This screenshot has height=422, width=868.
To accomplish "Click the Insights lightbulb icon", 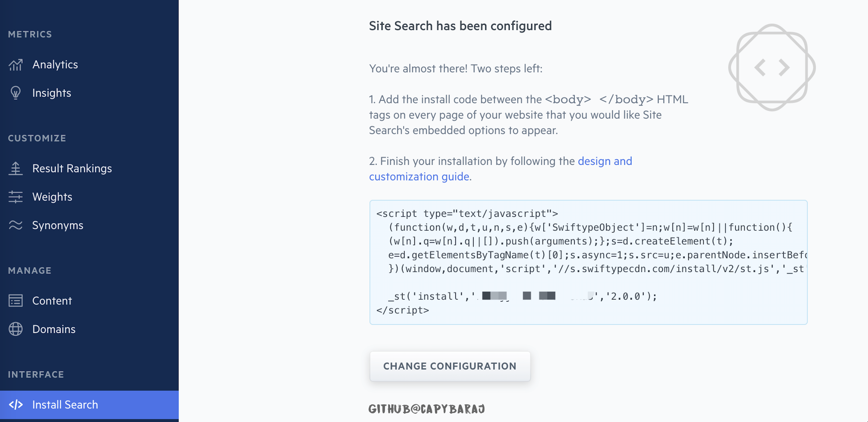I will click(x=15, y=93).
